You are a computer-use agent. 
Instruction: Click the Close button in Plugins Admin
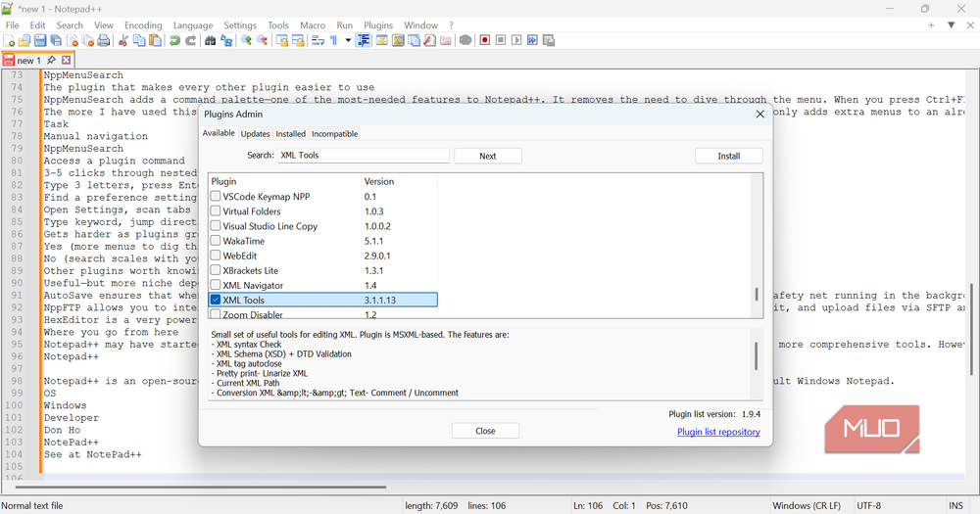[485, 431]
